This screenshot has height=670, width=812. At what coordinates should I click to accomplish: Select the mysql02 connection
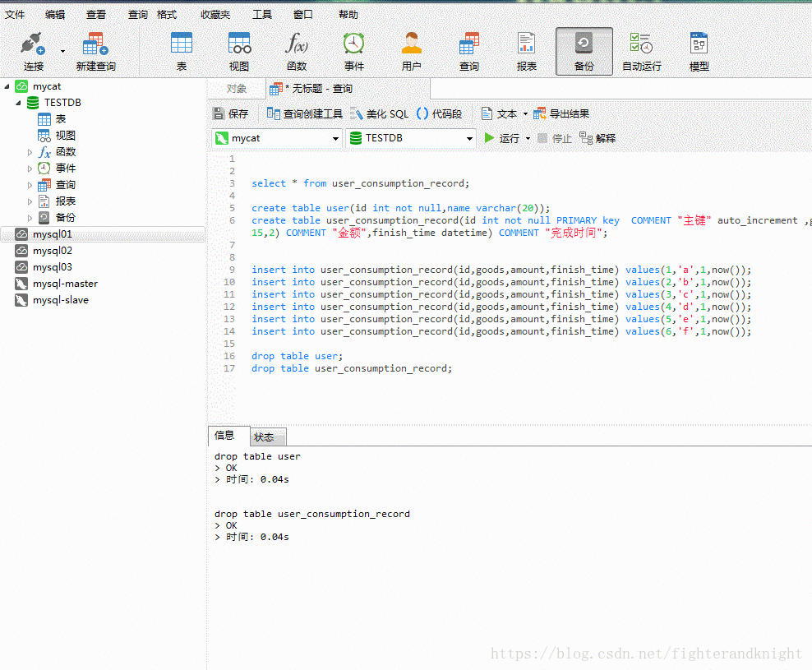click(53, 251)
